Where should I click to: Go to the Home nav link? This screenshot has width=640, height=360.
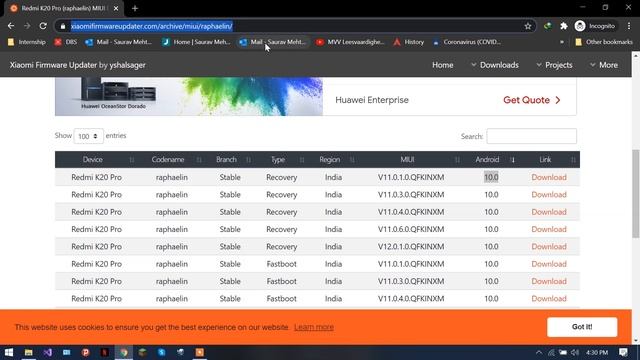442,65
